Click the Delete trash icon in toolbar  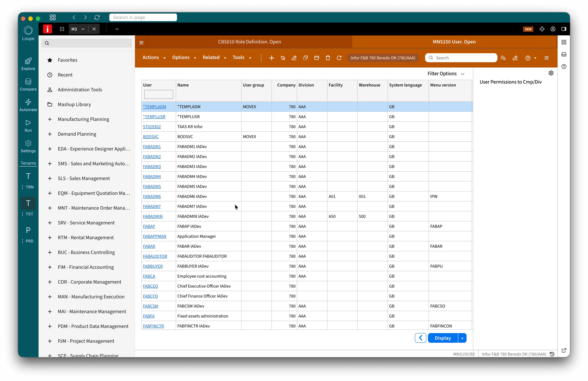(328, 58)
